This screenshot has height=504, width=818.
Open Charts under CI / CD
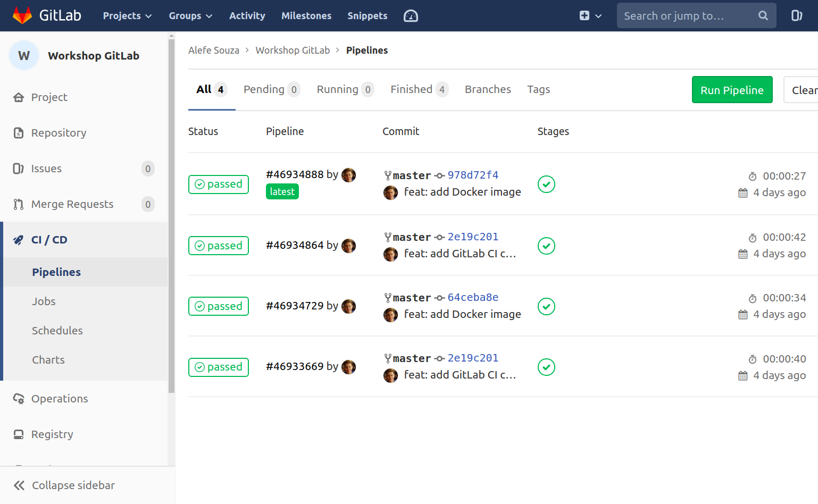48,360
